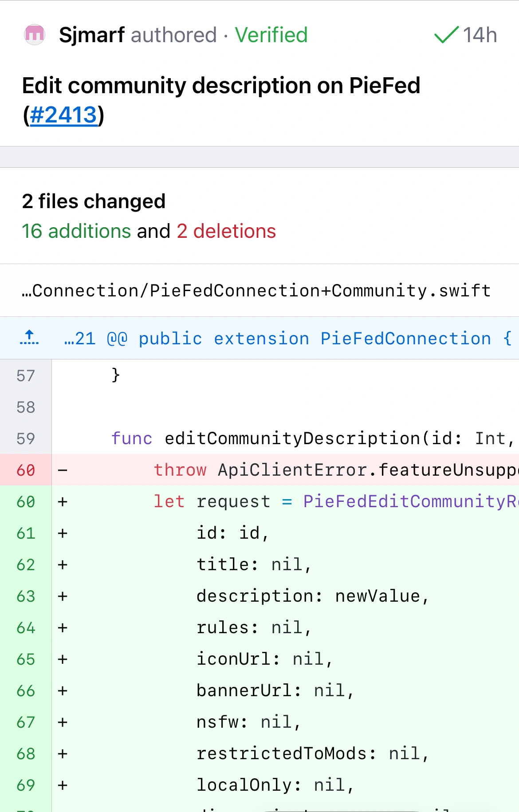Expand hidden diff lines above
519x812 pixels.
(x=29, y=338)
